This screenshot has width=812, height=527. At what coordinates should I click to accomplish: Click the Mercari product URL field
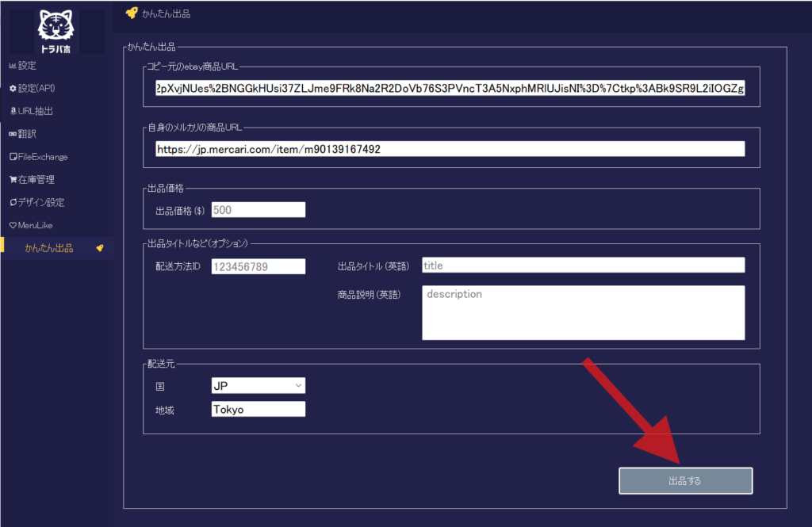point(450,149)
